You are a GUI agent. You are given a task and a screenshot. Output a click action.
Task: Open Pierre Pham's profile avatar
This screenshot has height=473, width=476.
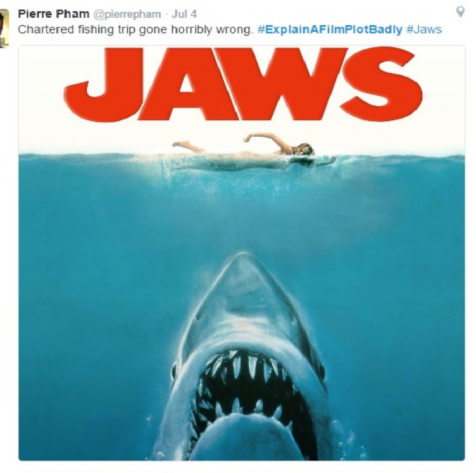point(4,28)
